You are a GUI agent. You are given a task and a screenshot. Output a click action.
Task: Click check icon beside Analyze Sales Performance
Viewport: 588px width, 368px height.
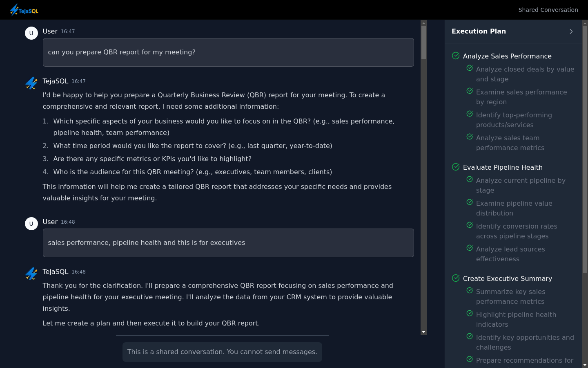[x=456, y=56]
